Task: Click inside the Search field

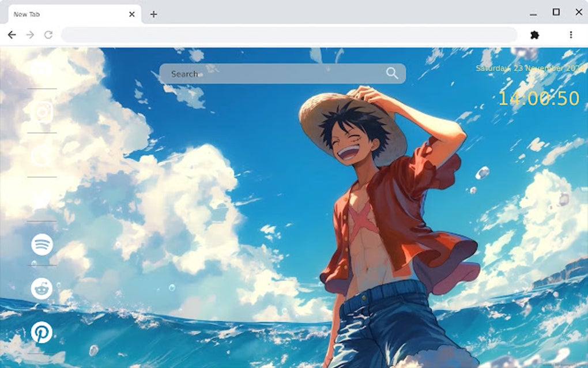Action: click(259, 73)
